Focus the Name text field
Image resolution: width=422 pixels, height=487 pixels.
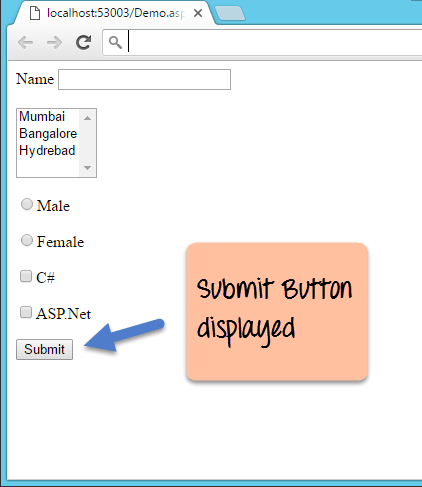click(x=144, y=79)
